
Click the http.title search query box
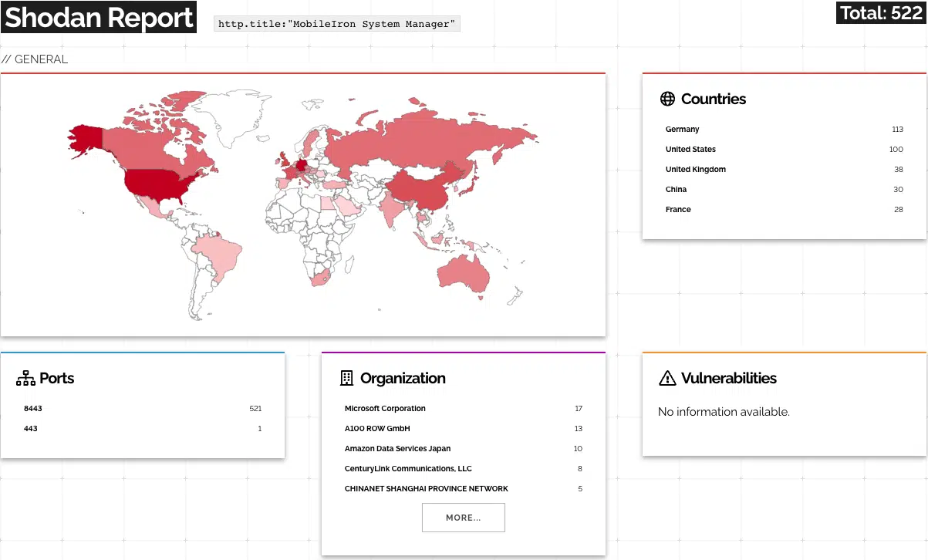coord(336,24)
